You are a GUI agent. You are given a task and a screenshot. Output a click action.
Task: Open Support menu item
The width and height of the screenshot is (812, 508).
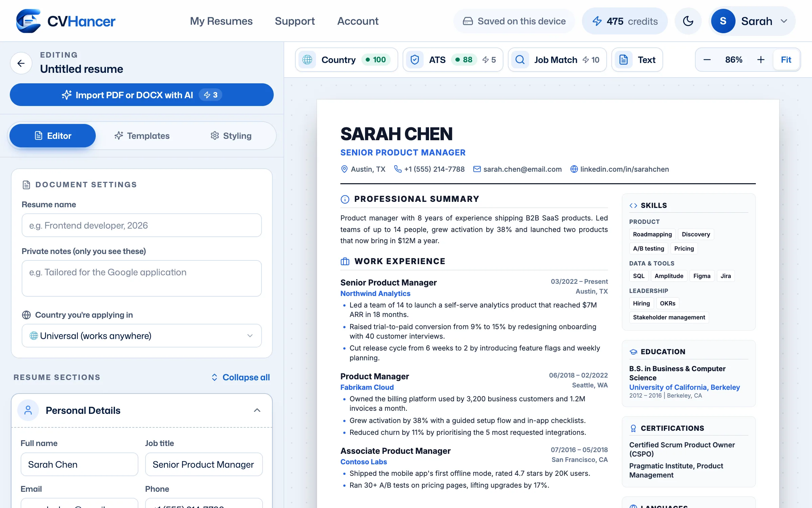point(295,21)
